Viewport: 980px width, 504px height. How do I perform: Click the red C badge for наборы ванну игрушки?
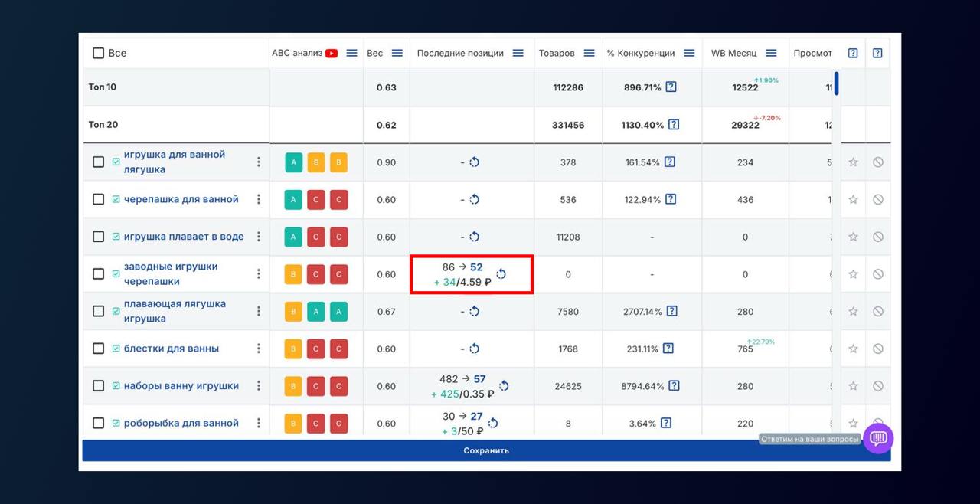tap(316, 386)
